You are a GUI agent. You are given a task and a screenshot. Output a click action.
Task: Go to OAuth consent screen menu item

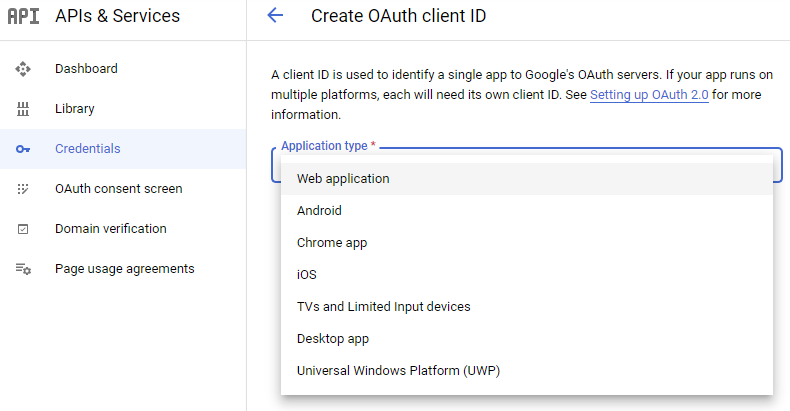click(x=118, y=189)
